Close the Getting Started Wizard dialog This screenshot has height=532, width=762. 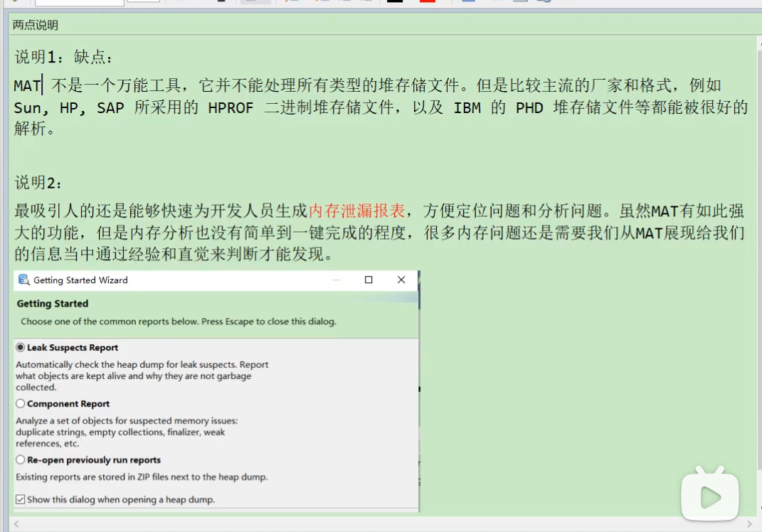tap(401, 280)
